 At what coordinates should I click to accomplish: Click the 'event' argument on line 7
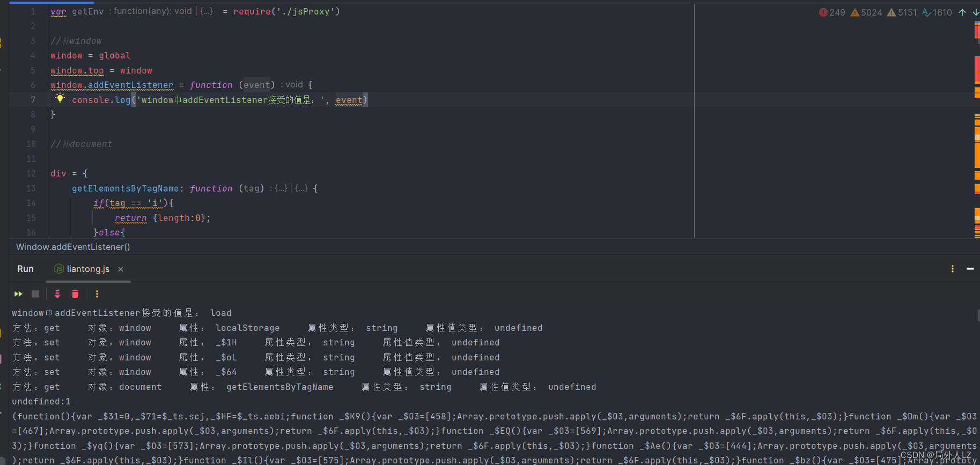click(x=349, y=100)
